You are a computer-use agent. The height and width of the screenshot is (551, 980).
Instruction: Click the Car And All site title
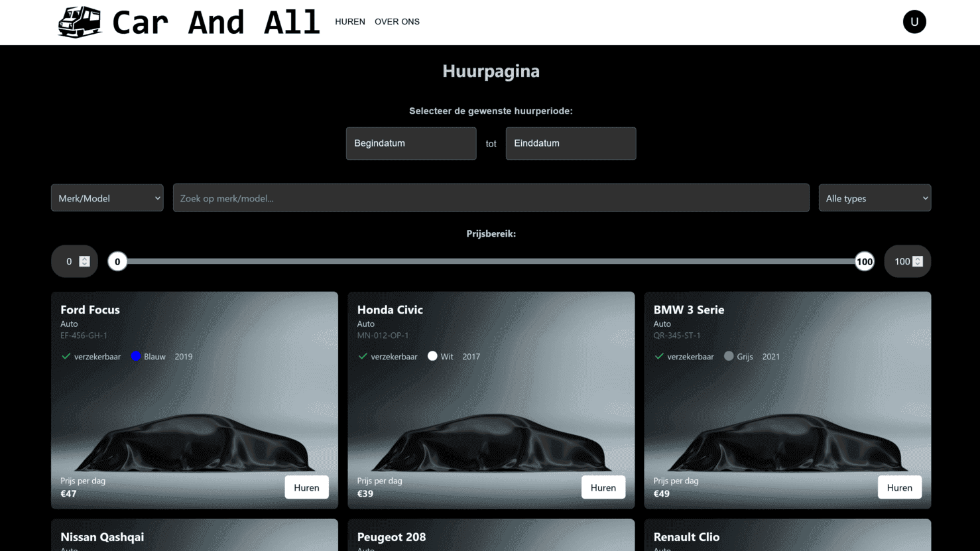(x=216, y=22)
